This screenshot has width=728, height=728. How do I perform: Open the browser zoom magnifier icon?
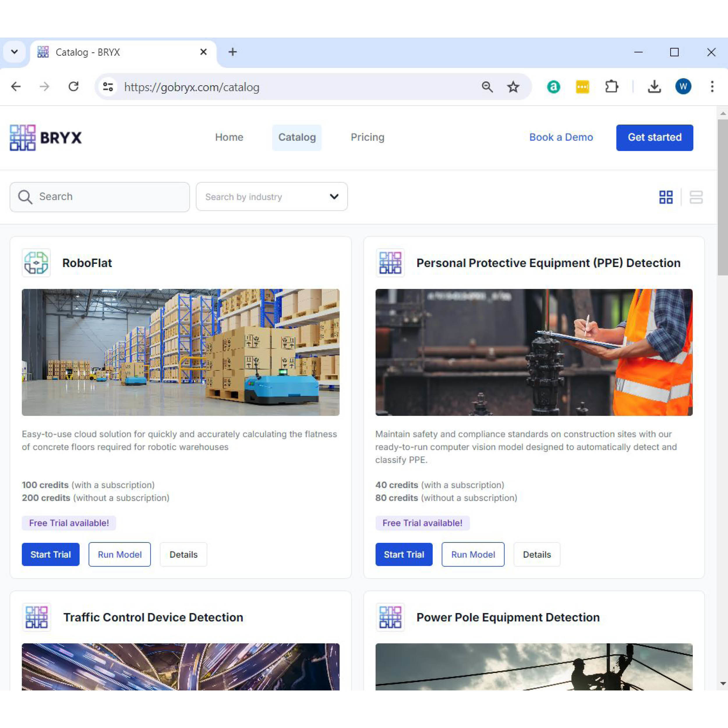(487, 87)
